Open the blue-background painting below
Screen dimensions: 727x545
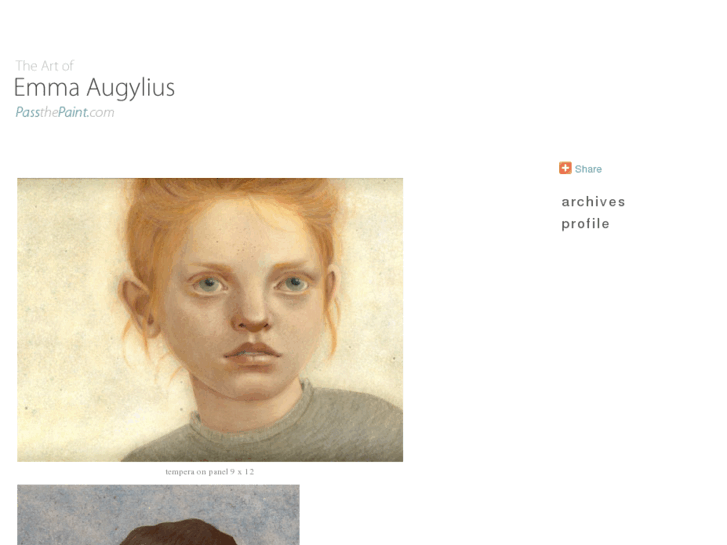158,515
